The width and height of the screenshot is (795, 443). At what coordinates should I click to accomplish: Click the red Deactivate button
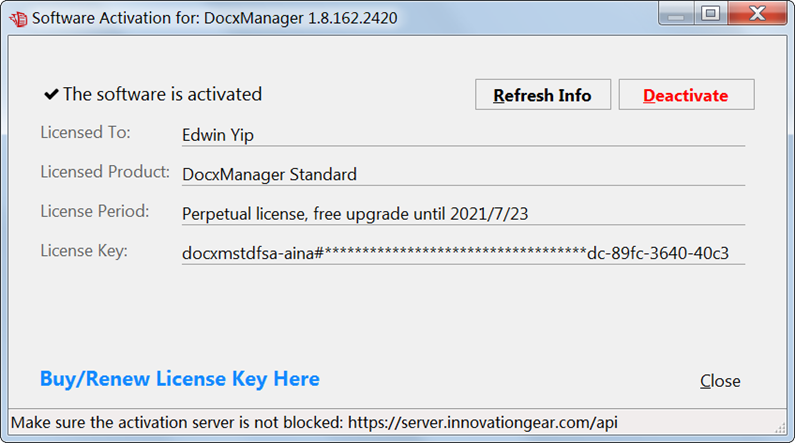tap(686, 94)
